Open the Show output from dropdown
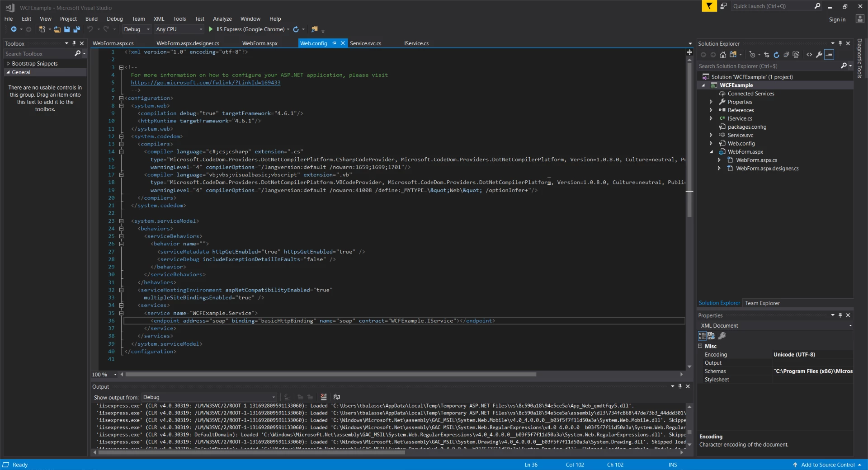Screen dimensions: 868x470 pos(209,397)
